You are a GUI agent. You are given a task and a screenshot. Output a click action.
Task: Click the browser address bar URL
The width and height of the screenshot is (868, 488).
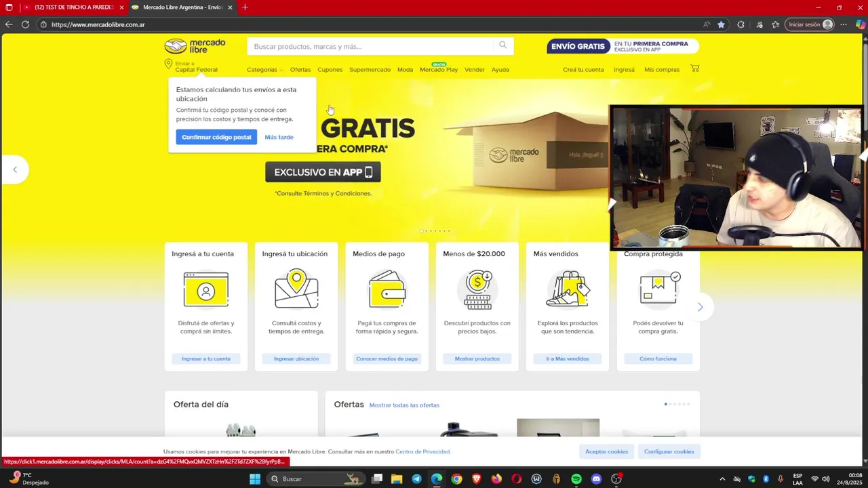coord(98,24)
